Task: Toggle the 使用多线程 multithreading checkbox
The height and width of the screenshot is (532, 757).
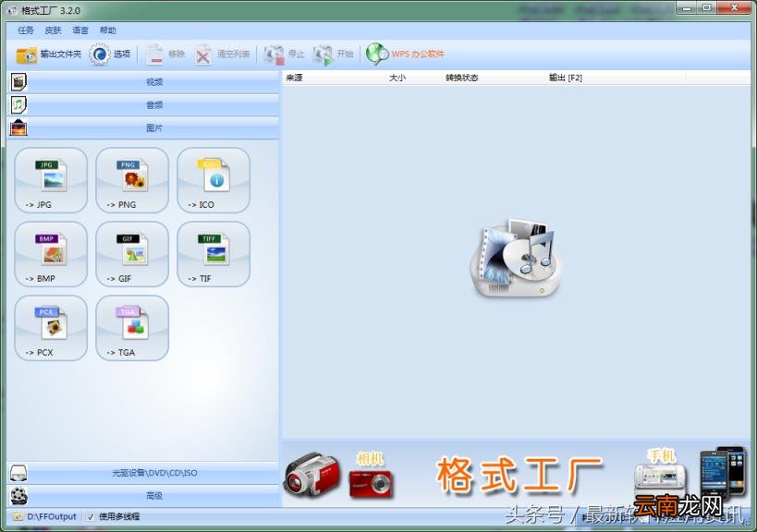Action: coord(90,516)
